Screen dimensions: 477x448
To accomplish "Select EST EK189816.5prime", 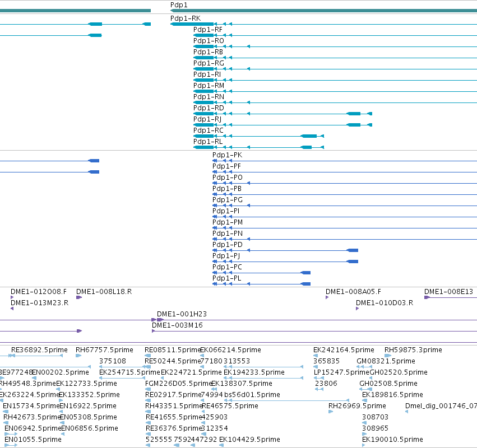I will pos(392,395).
